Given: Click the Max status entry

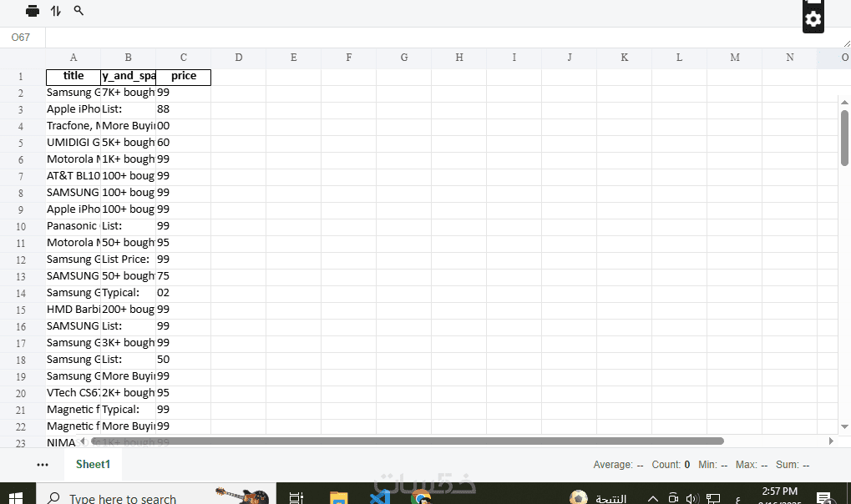Looking at the screenshot, I should (x=751, y=465).
